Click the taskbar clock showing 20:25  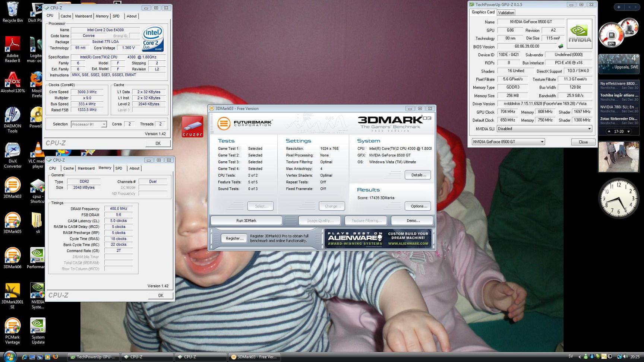tap(635, 357)
